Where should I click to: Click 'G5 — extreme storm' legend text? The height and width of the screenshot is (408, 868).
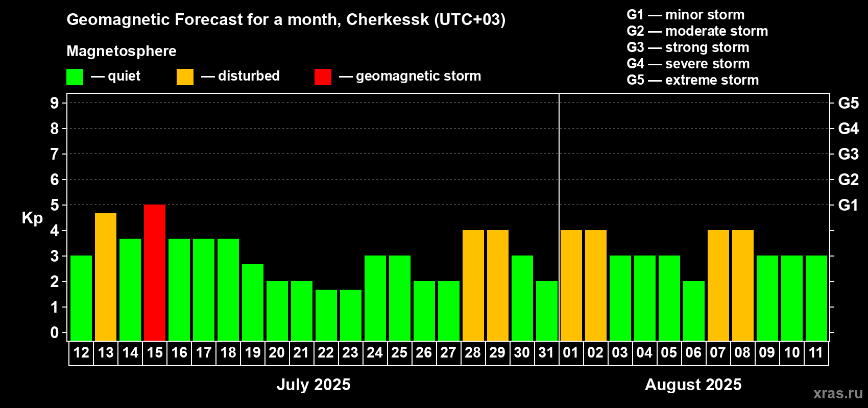693,80
